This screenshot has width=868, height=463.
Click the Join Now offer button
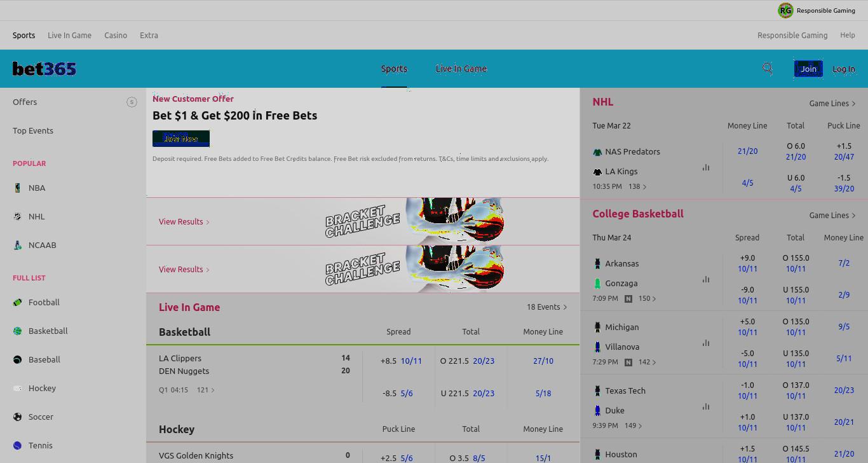tap(181, 138)
